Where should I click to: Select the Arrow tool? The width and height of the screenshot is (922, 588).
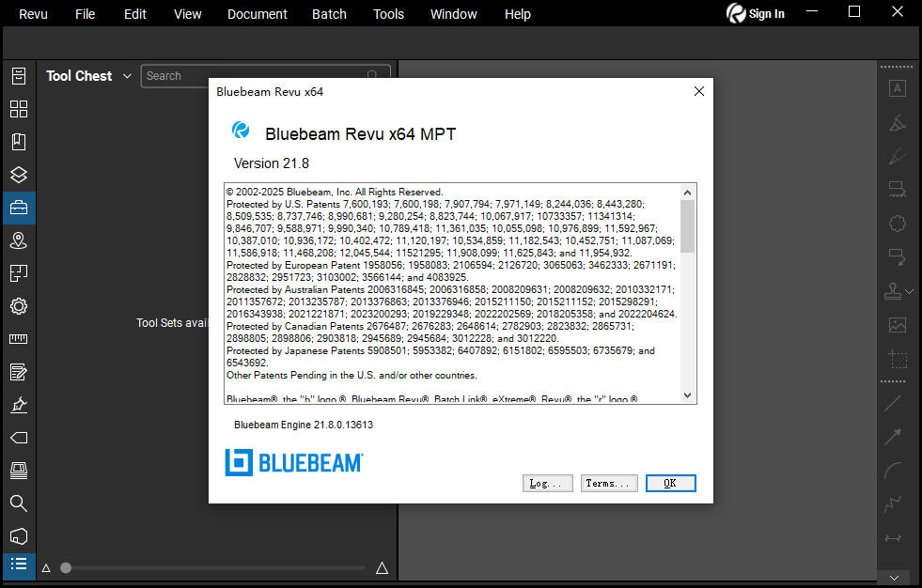893,437
